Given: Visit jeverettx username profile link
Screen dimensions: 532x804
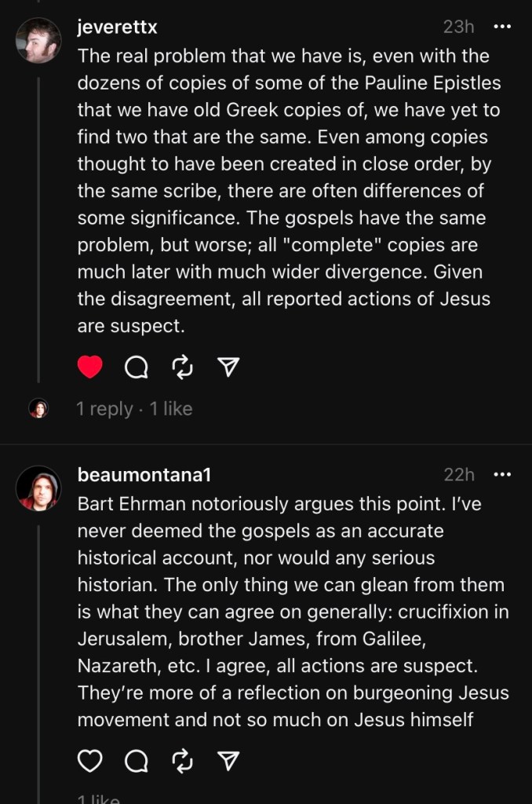Looking at the screenshot, I should (118, 27).
